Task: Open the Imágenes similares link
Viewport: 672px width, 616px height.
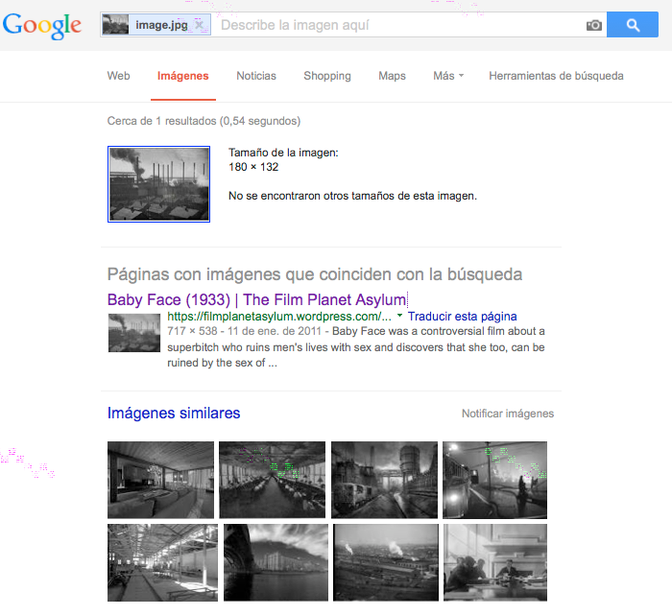Action: tap(174, 414)
